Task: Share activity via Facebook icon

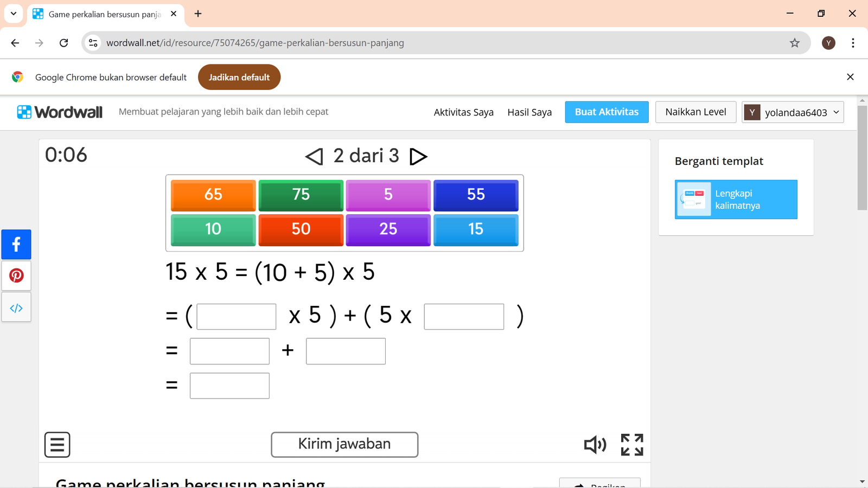Action: [16, 245]
